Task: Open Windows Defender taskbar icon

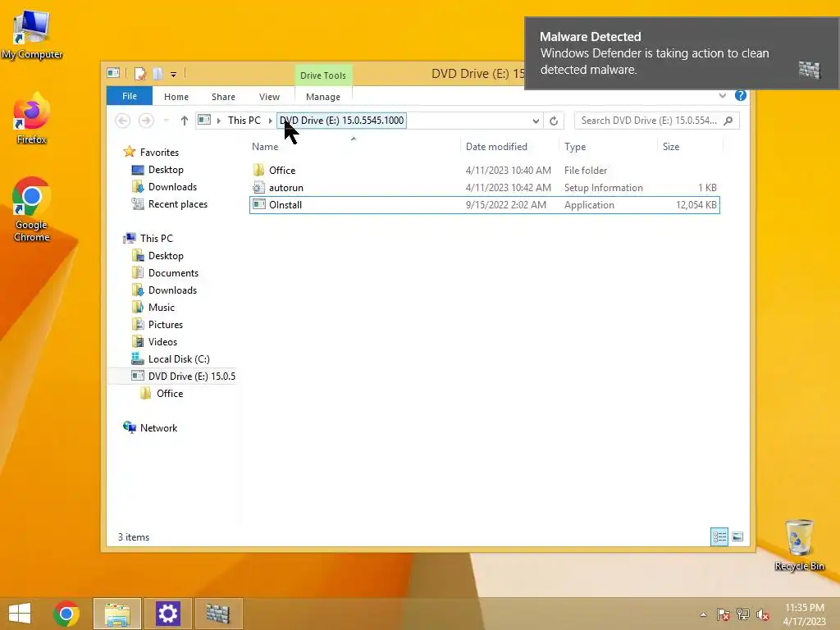Action: (x=218, y=614)
